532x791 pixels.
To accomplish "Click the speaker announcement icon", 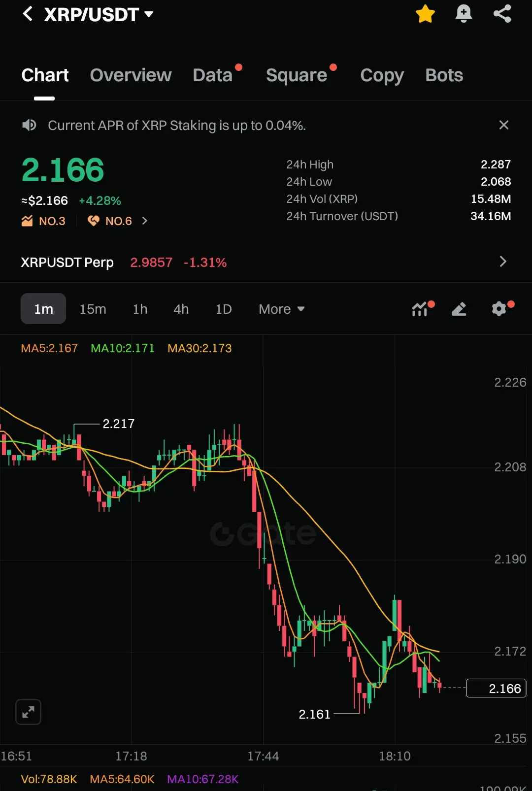I will pyautogui.click(x=30, y=125).
